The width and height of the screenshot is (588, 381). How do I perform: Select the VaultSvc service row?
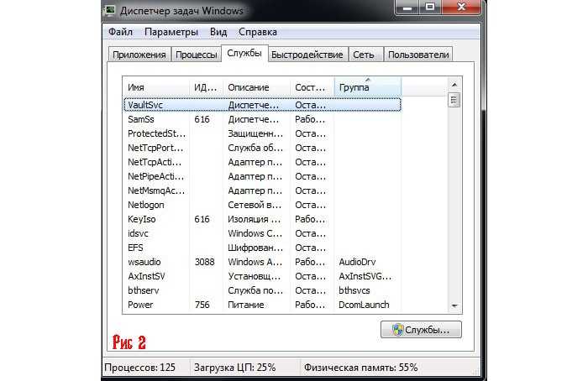click(262, 105)
